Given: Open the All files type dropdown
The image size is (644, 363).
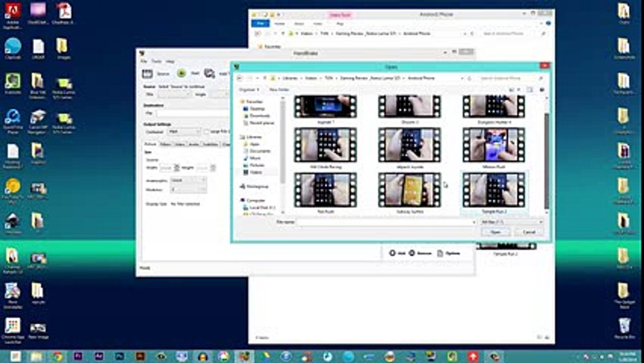Looking at the screenshot, I should [x=511, y=222].
